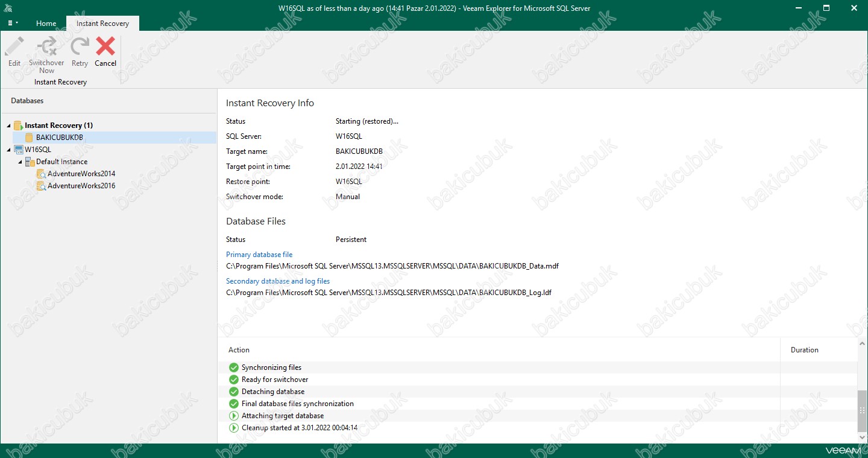Select AdventureWorks2016 database

[x=81, y=186]
